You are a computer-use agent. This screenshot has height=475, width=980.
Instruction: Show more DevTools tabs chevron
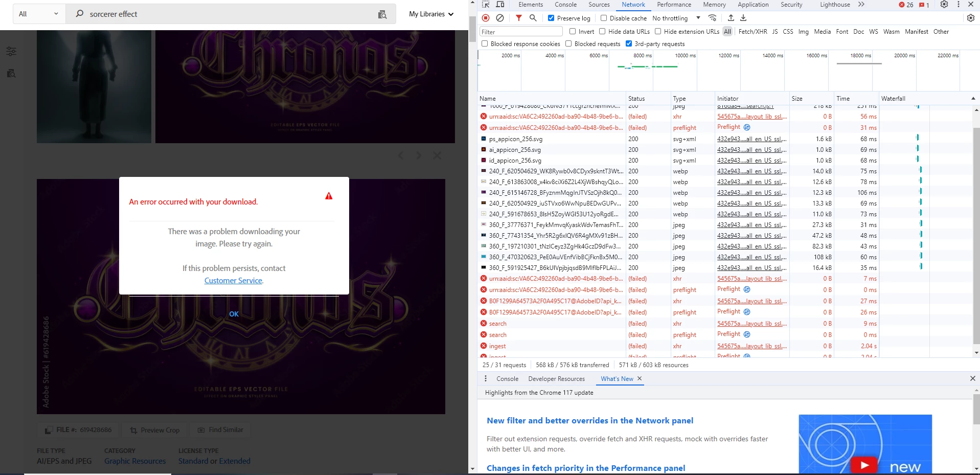point(861,5)
